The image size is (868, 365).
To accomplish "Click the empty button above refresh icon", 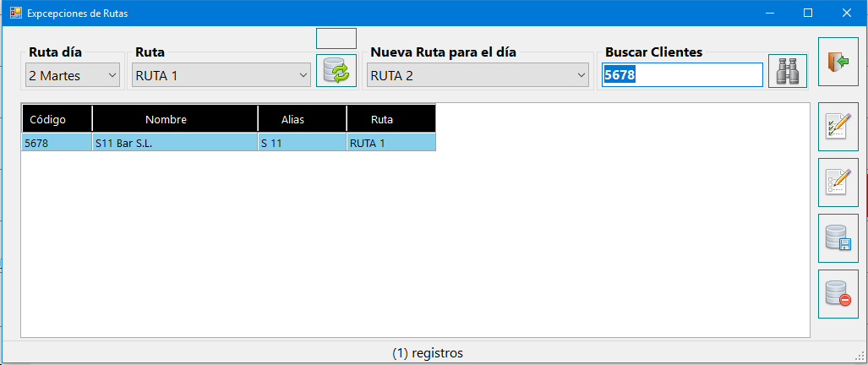I will [x=336, y=38].
